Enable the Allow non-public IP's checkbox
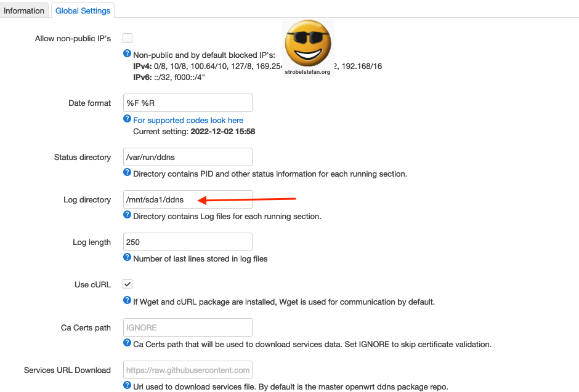Image resolution: width=579 pixels, height=392 pixels. point(127,38)
